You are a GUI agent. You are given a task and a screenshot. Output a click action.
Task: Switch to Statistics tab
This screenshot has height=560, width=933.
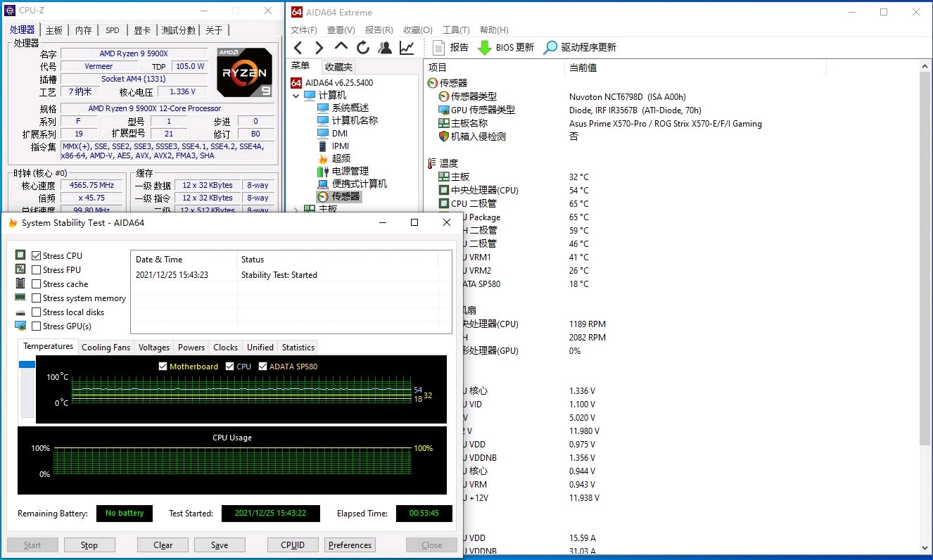coord(298,348)
